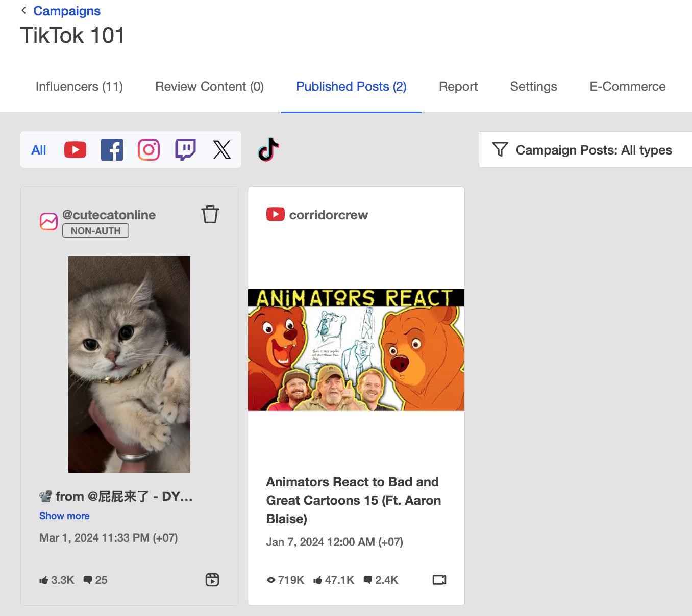Open the Animators React video title
The height and width of the screenshot is (616, 692).
point(354,500)
